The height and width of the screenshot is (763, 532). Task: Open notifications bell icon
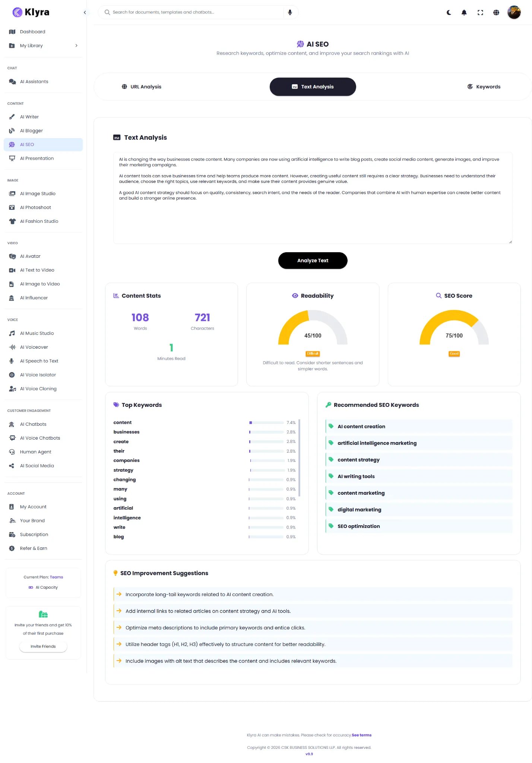pyautogui.click(x=464, y=12)
